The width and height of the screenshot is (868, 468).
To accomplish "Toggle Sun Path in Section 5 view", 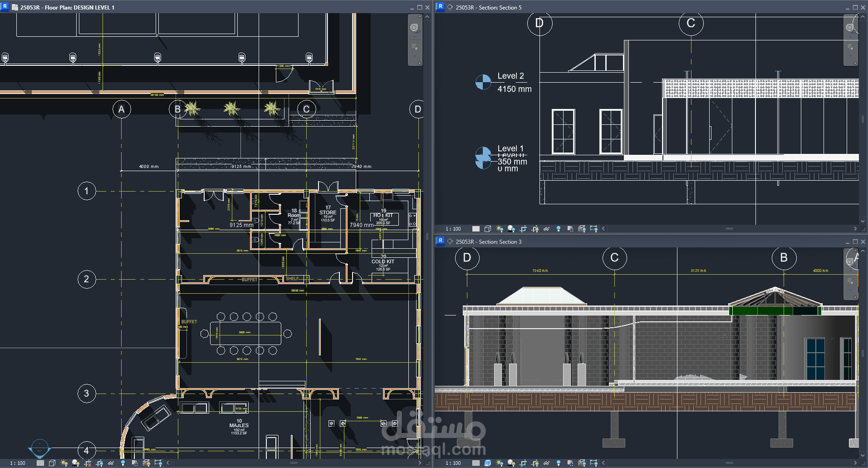I will click(500, 229).
